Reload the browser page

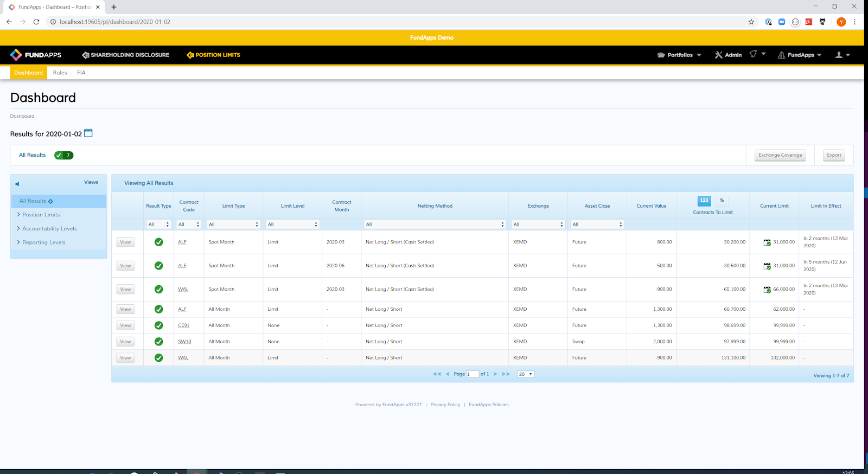(x=36, y=22)
